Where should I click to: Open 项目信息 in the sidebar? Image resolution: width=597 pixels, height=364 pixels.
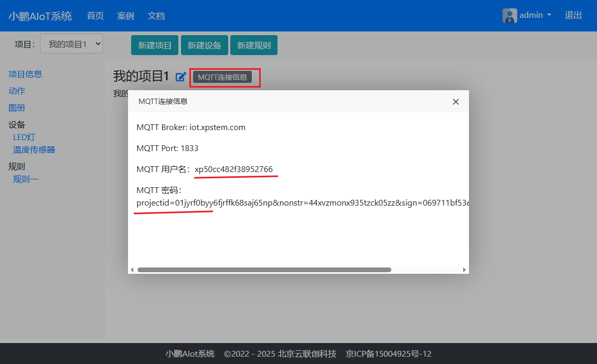25,74
